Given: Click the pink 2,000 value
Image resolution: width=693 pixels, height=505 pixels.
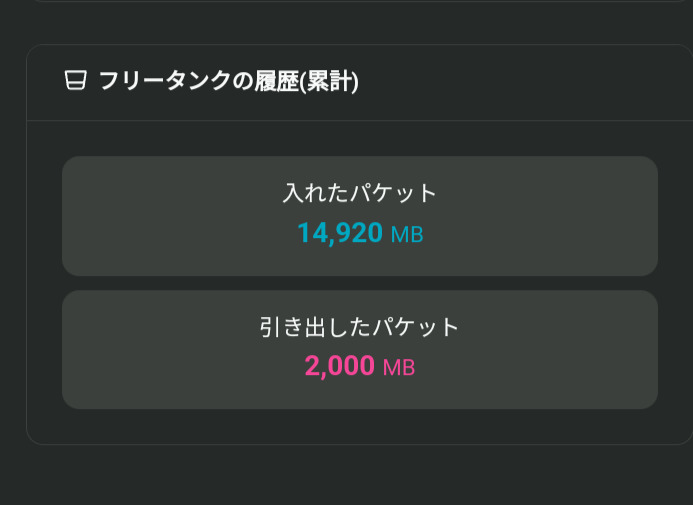Looking at the screenshot, I should click(x=339, y=367).
